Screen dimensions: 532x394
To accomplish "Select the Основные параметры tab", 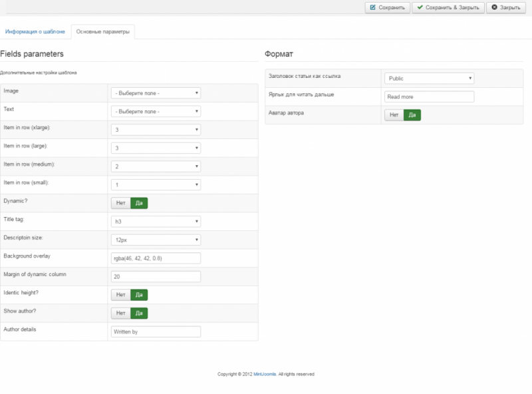I will 102,31.
